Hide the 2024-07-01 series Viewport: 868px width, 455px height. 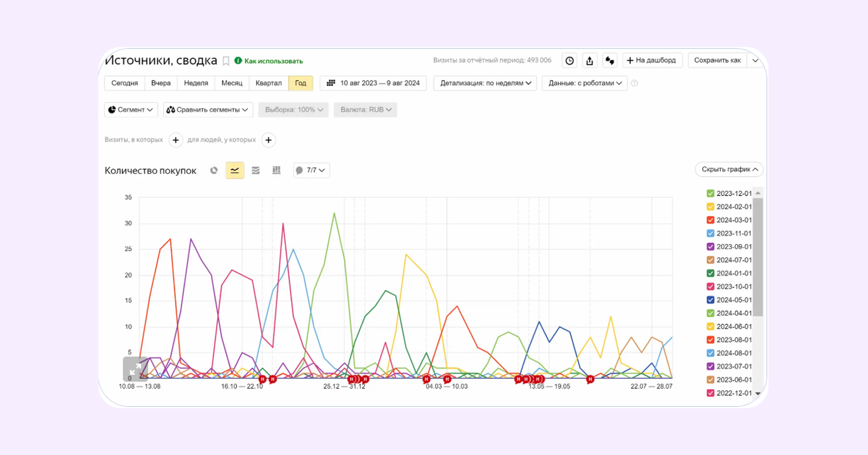pyautogui.click(x=710, y=260)
